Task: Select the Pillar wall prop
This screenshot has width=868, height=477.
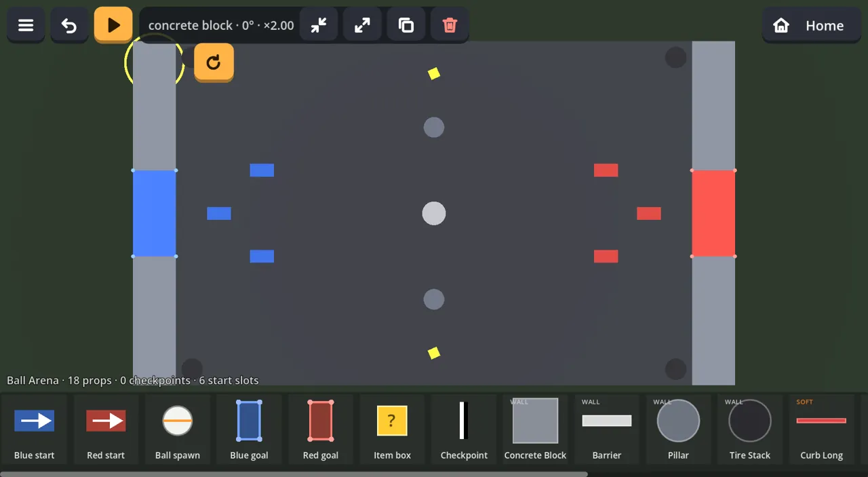Action: point(678,429)
